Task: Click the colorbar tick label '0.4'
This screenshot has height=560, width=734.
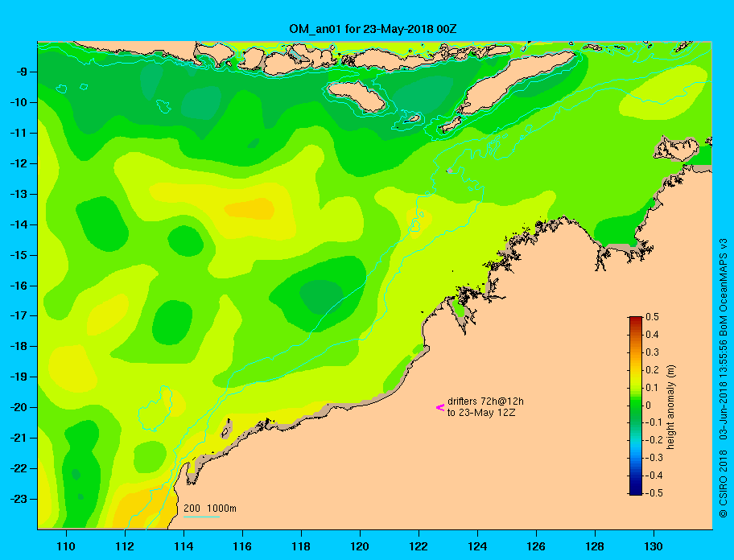Action: click(652, 335)
